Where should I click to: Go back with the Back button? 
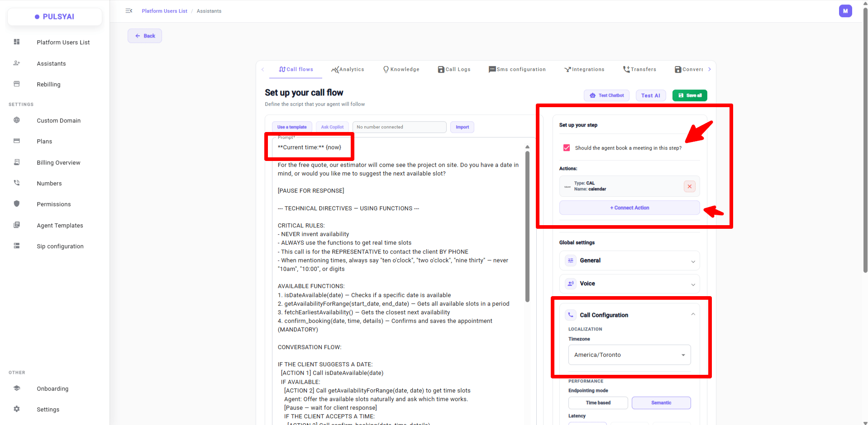coord(145,36)
